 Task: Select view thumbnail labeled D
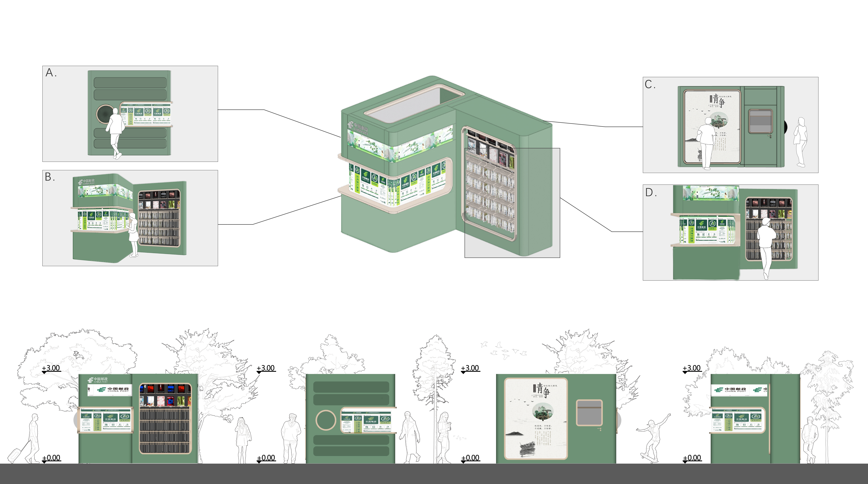click(730, 232)
